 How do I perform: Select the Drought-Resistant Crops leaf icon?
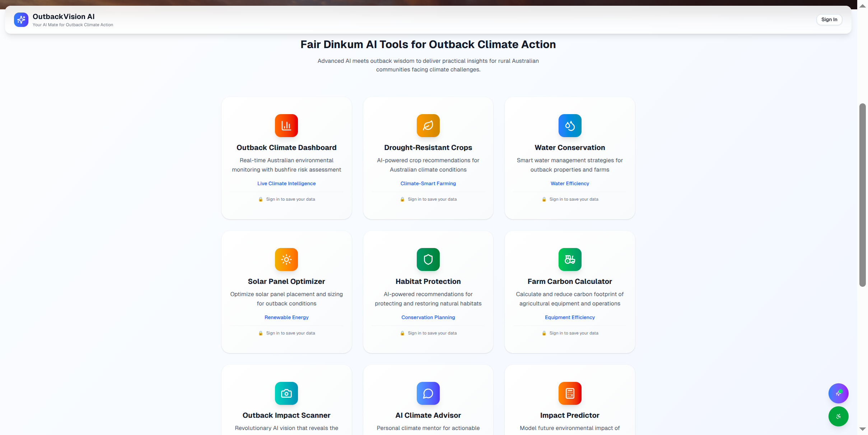[428, 126]
